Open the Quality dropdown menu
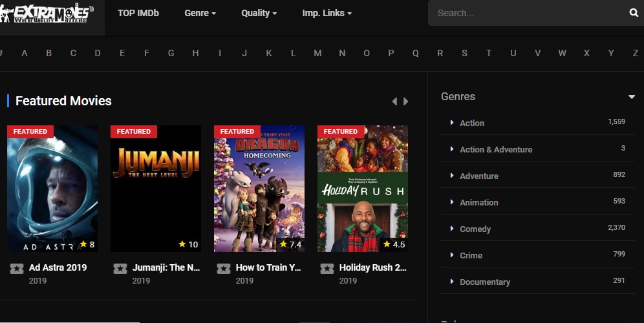This screenshot has height=323, width=644. tap(259, 13)
